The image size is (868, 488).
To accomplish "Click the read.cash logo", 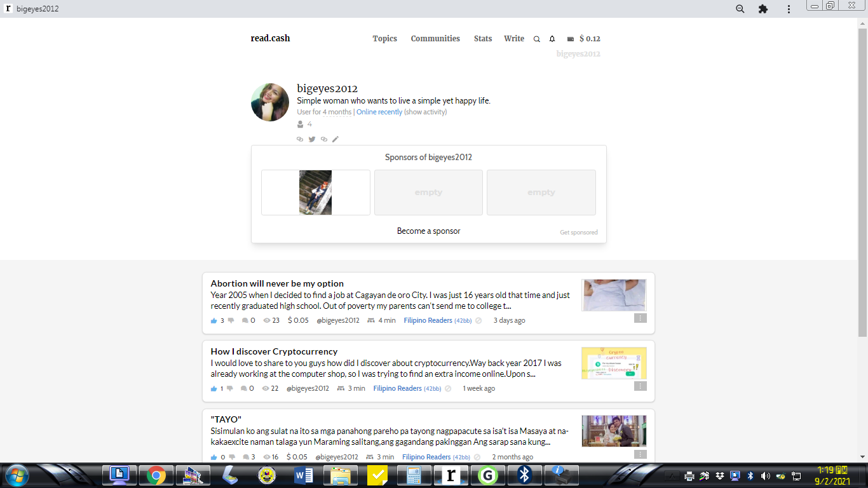I will coord(270,38).
